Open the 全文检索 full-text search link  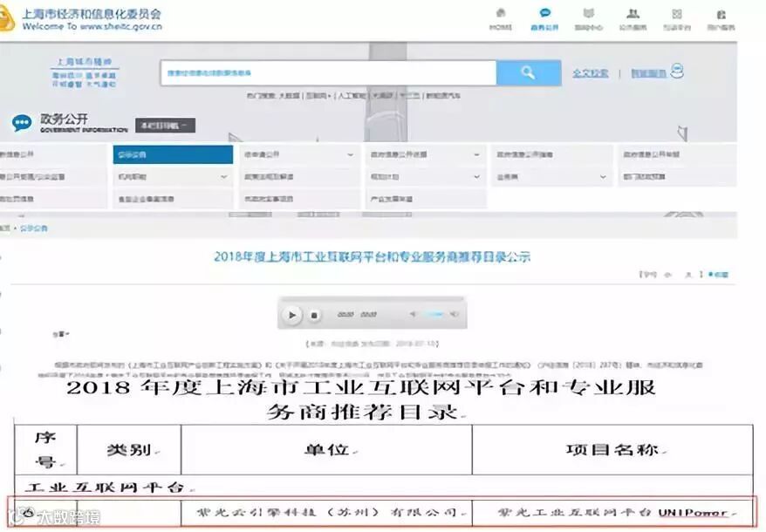pyautogui.click(x=590, y=73)
